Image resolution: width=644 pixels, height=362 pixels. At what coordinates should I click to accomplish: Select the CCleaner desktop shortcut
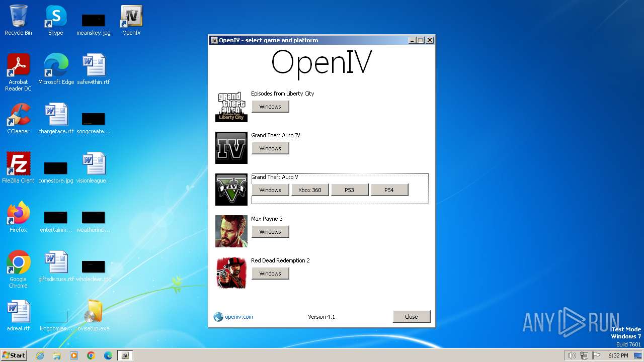[18, 119]
